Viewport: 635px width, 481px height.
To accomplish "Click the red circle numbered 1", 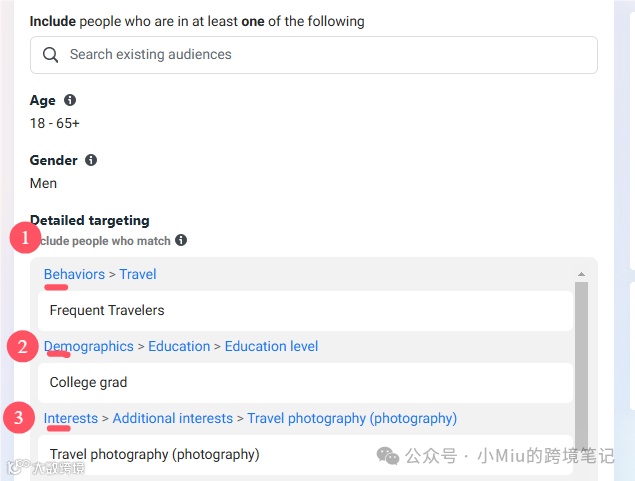I will pos(23,240).
